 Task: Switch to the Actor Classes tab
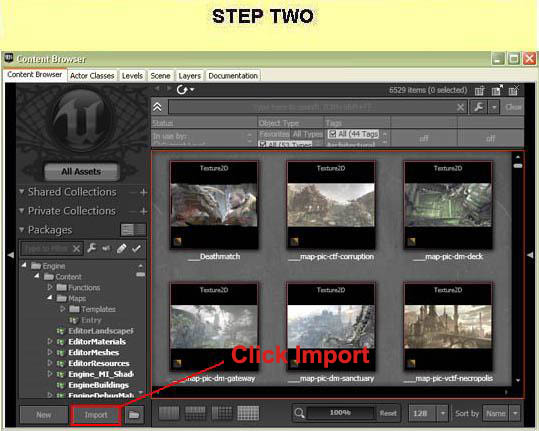[x=92, y=76]
